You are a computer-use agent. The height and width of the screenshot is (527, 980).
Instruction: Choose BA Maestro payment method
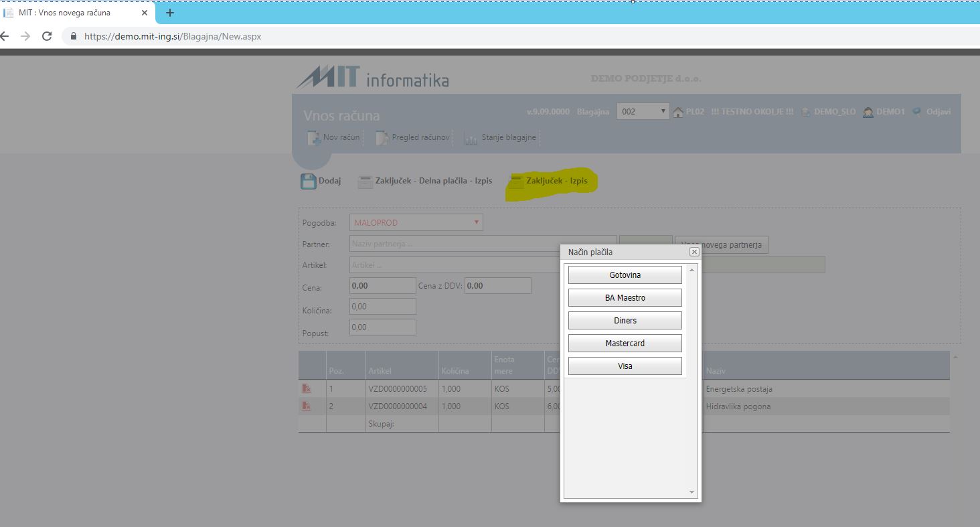(x=625, y=298)
